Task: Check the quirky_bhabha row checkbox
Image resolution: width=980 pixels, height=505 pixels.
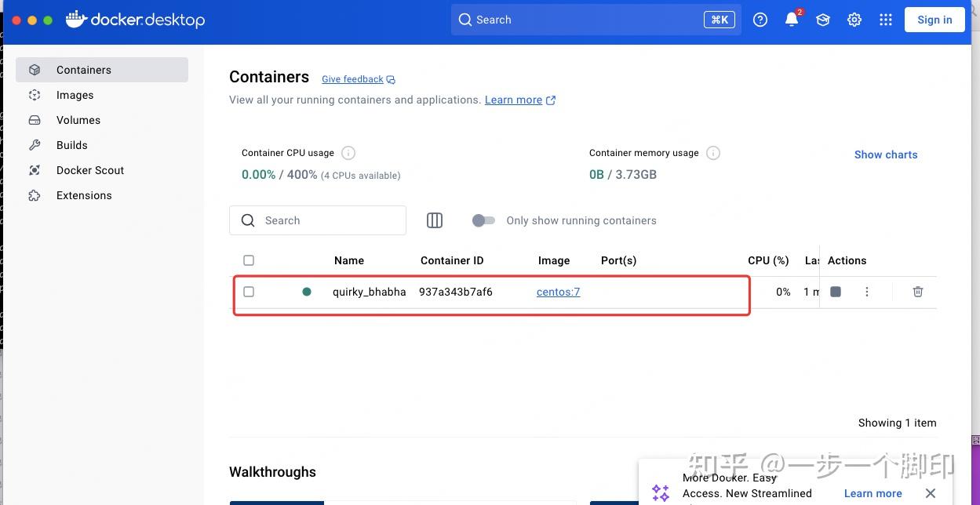Action: click(x=249, y=291)
